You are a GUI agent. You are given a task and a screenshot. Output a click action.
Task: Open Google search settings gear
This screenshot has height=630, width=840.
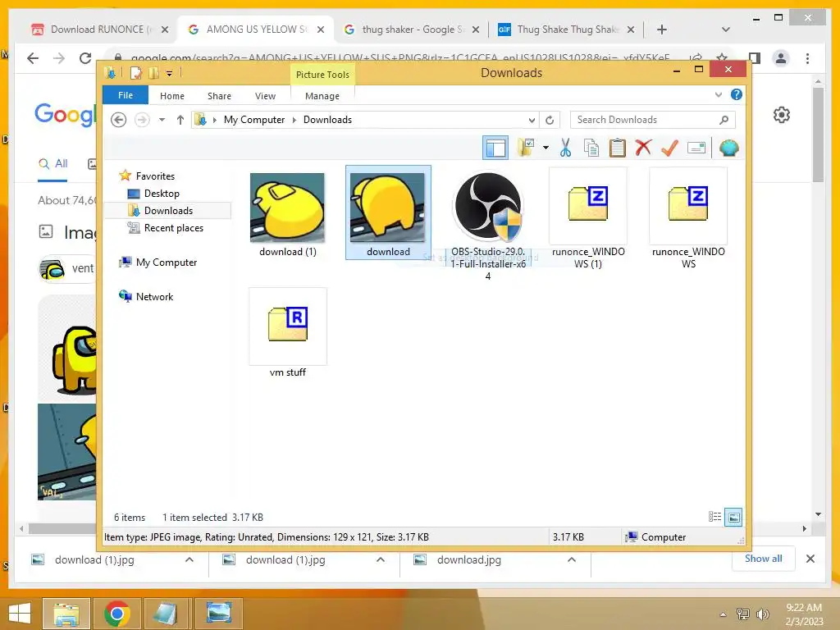[782, 115]
